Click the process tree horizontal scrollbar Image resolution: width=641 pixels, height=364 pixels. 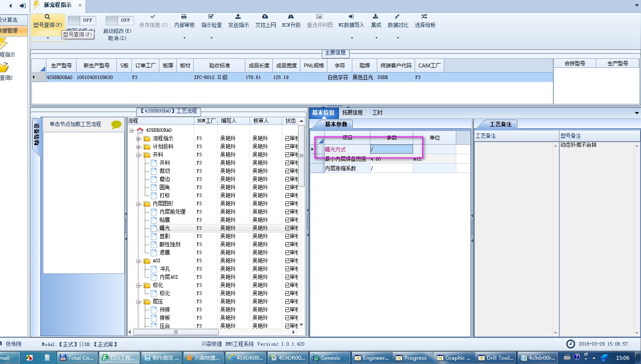pyautogui.click(x=176, y=332)
